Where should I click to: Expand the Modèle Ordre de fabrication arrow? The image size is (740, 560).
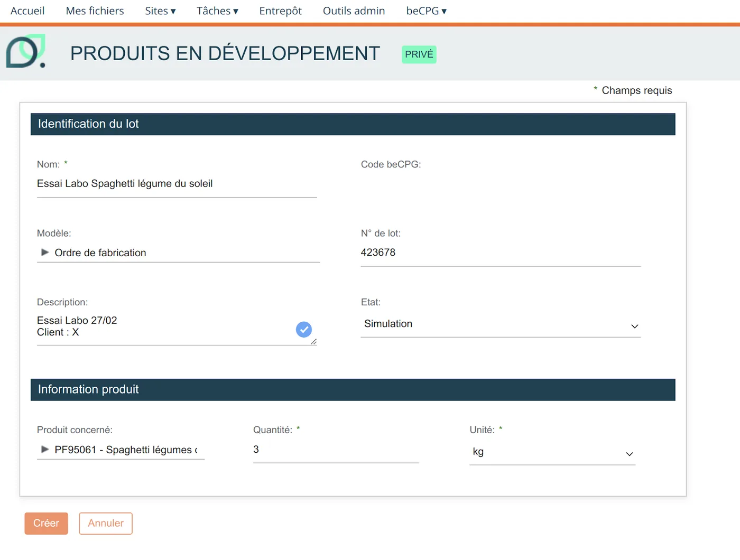pyautogui.click(x=45, y=253)
